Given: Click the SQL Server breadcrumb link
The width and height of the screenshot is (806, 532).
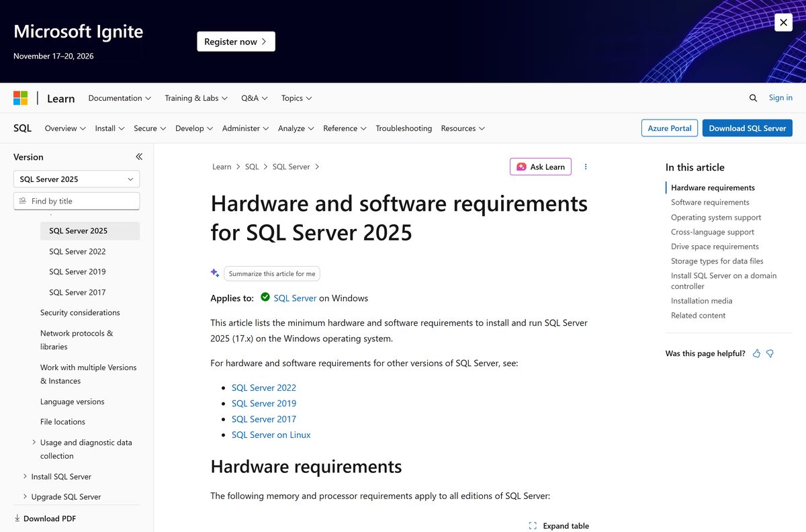Looking at the screenshot, I should tap(291, 167).
